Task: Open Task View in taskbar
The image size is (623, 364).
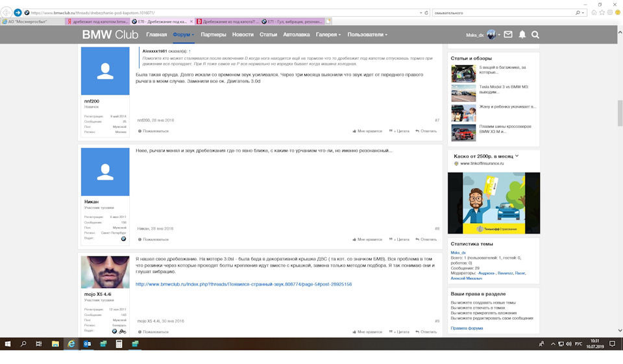Action: [39, 344]
